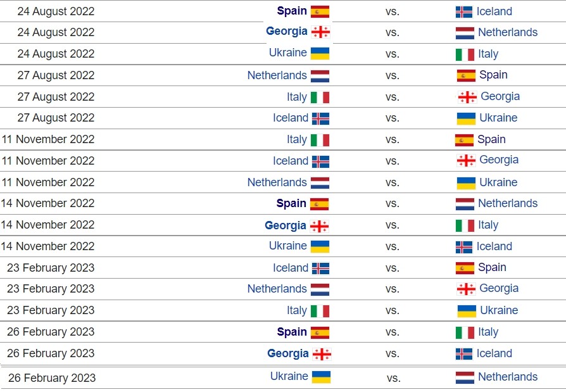Open Netherlands link in 27 August home column
The height and width of the screenshot is (392, 566).
tap(277, 75)
